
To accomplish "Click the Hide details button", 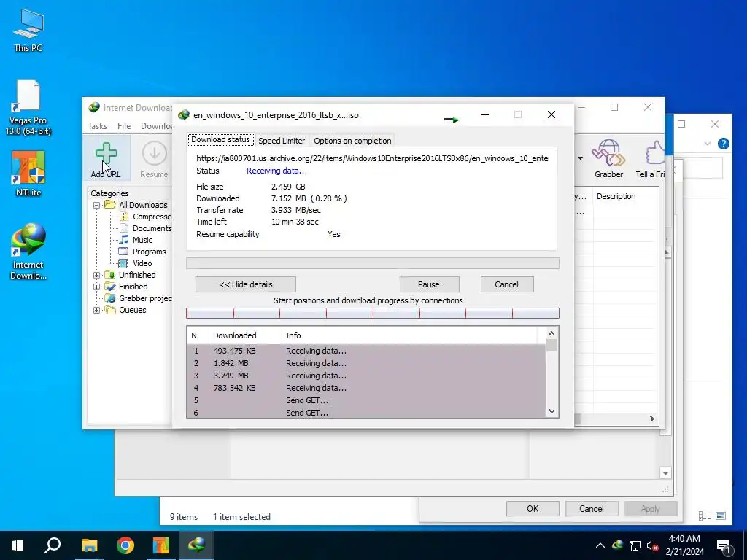I will (x=246, y=284).
